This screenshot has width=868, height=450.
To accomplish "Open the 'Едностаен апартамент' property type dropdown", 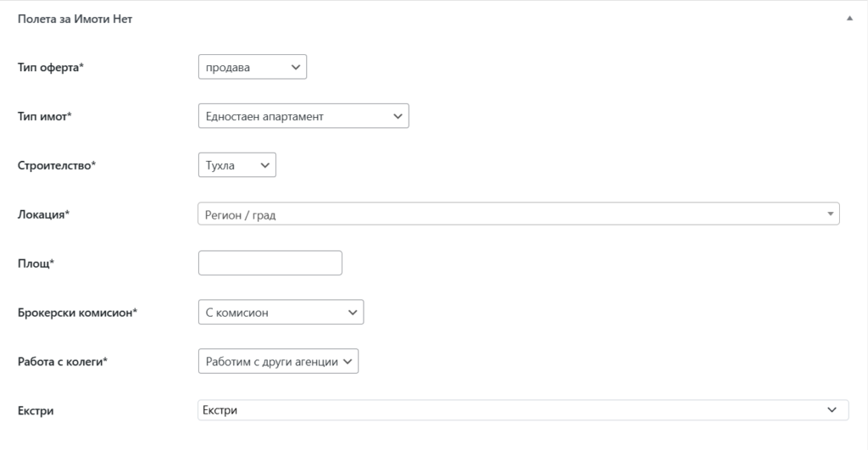I will [x=303, y=116].
